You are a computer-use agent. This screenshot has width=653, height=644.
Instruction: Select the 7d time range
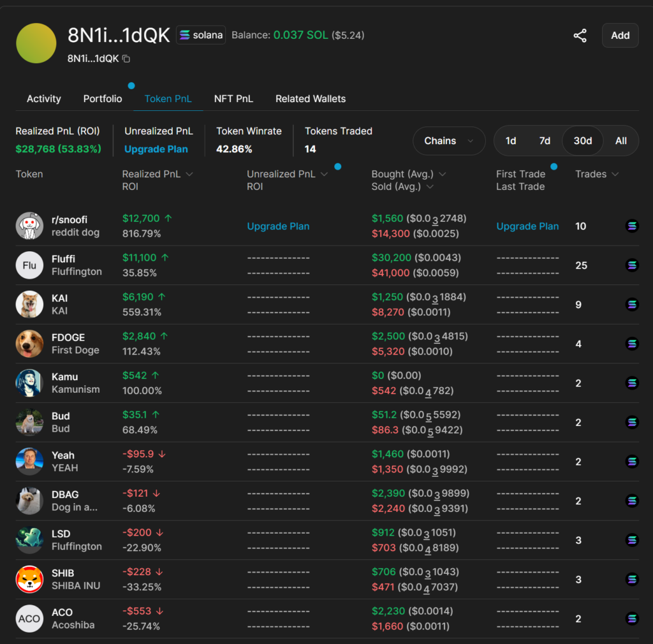[545, 141]
